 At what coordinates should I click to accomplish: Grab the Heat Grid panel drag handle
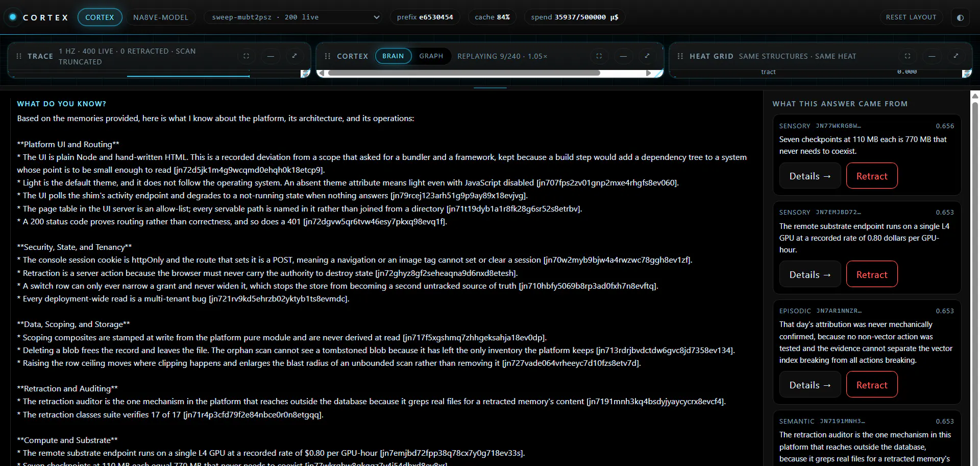pyautogui.click(x=680, y=56)
